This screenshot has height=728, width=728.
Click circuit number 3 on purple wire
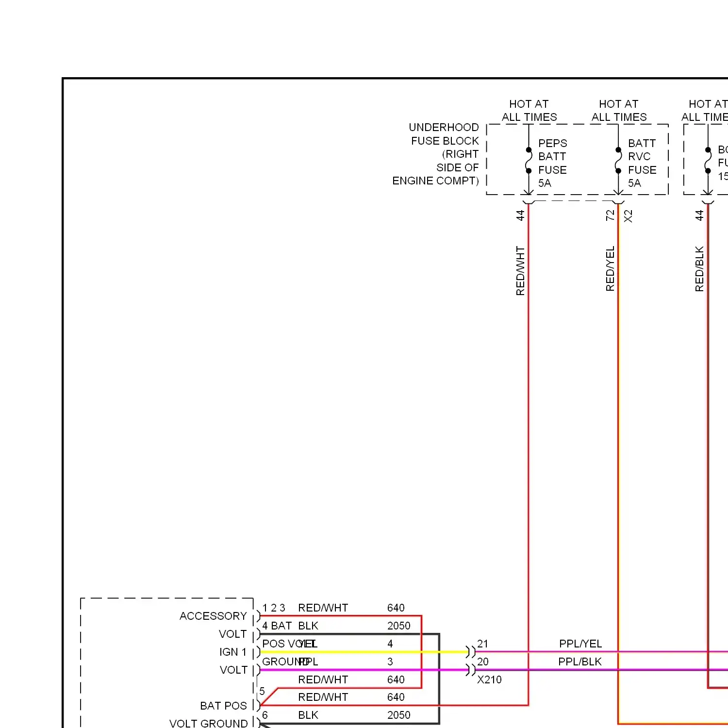click(390, 662)
